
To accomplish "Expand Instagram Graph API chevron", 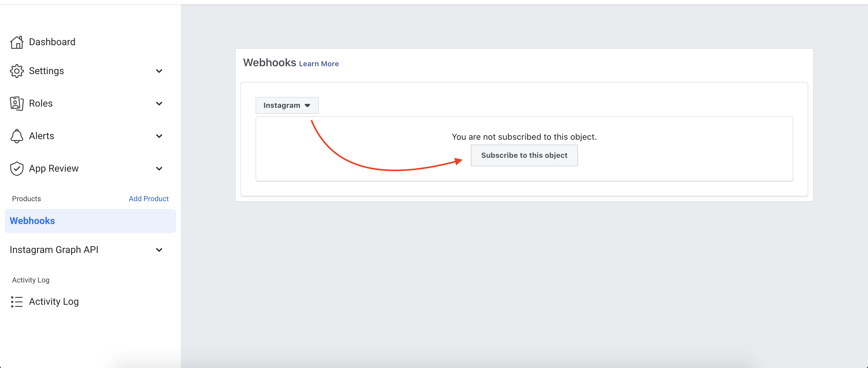I will 159,250.
